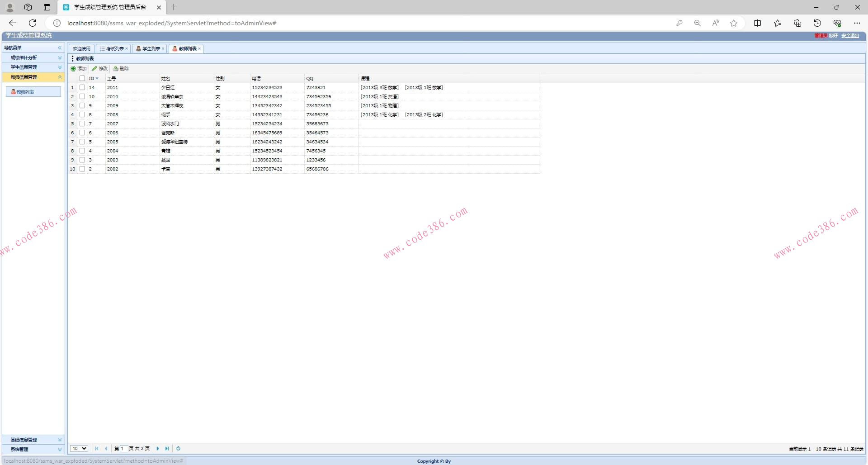View site information icon in address bar

click(57, 23)
